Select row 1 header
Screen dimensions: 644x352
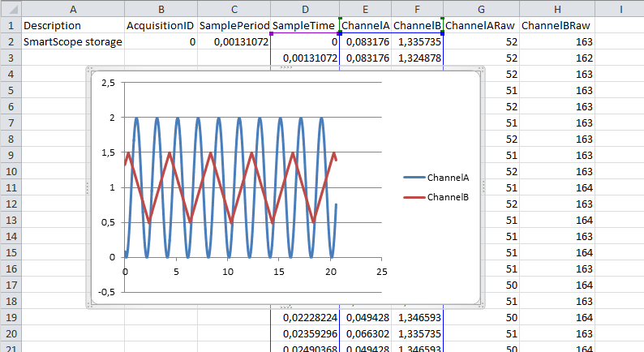(x=11, y=25)
